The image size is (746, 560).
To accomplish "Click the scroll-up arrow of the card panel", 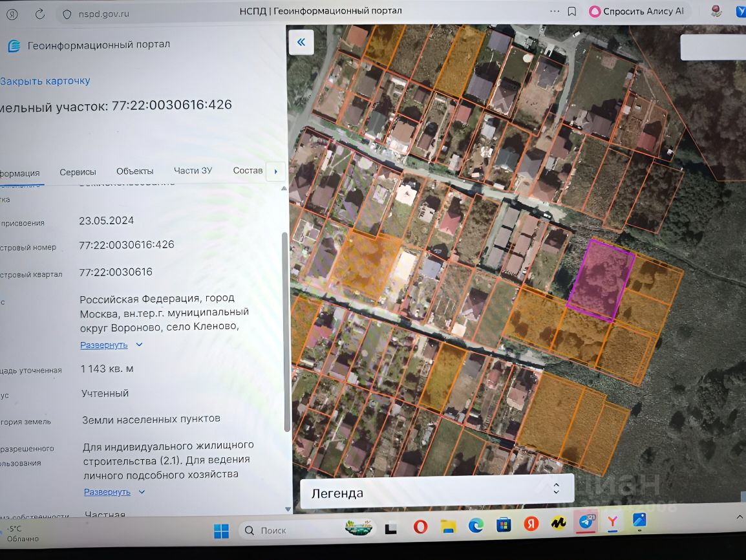I will [284, 188].
